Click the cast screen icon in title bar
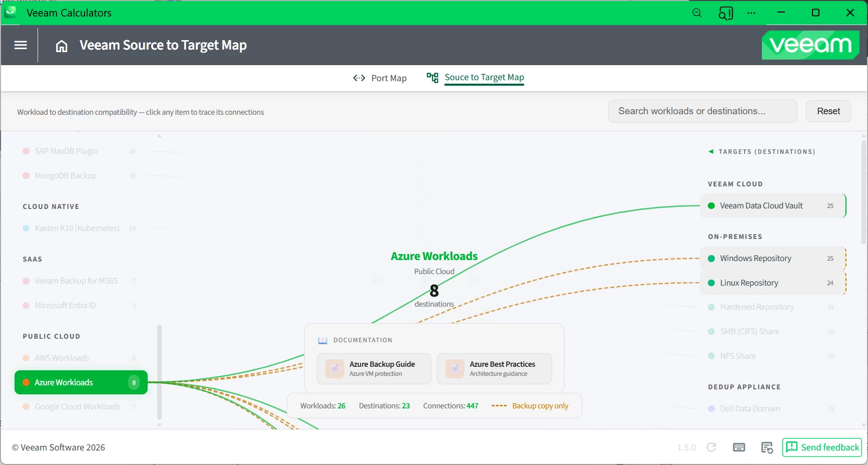Image resolution: width=868 pixels, height=465 pixels. 725,13
